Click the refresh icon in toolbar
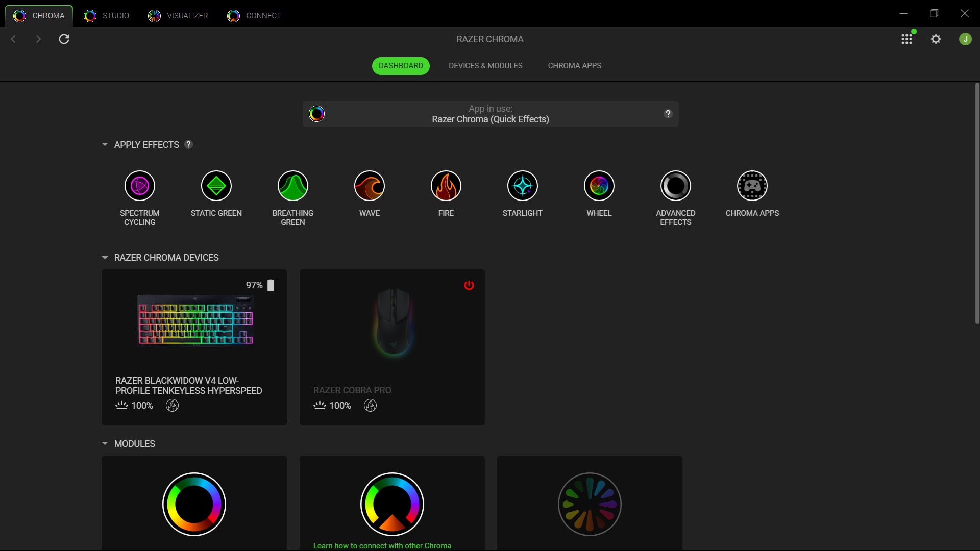The width and height of the screenshot is (980, 551). (x=64, y=39)
